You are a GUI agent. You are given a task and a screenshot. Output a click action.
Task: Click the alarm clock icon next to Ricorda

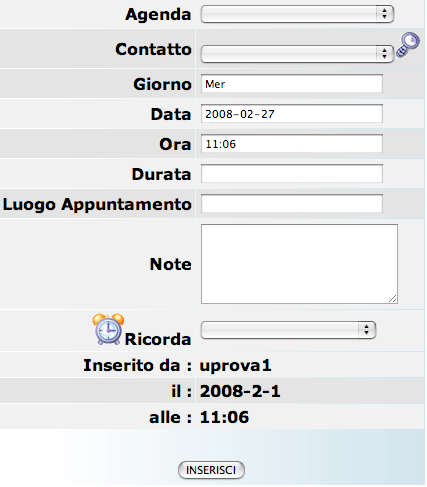coord(108,329)
